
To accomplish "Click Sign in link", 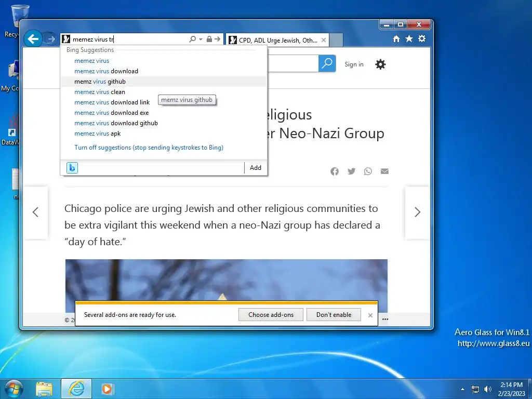I will tap(354, 64).
